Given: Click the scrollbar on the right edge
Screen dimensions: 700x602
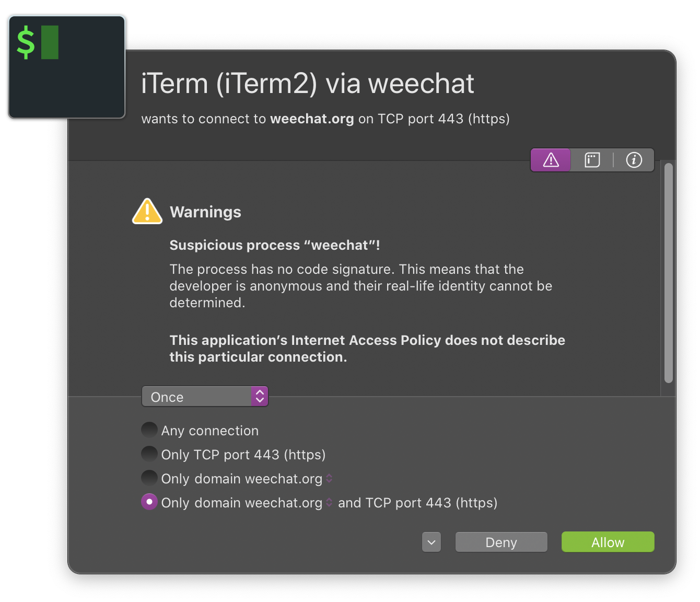Looking at the screenshot, I should tap(668, 272).
